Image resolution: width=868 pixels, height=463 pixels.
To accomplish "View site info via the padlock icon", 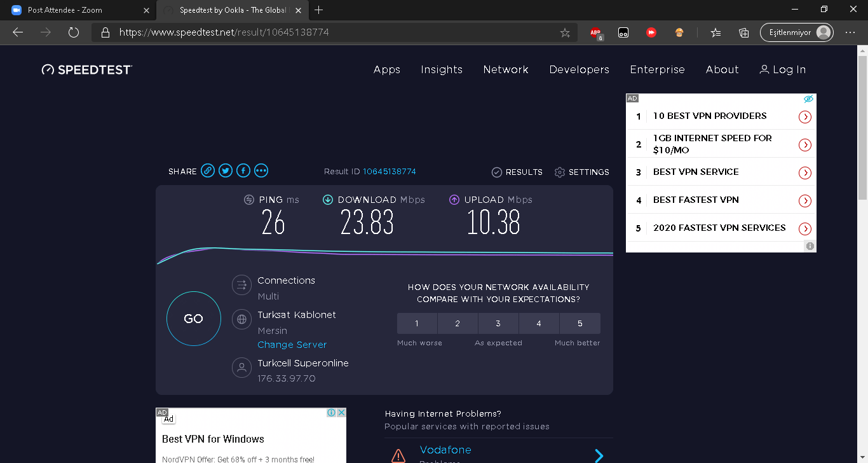I will pos(105,32).
